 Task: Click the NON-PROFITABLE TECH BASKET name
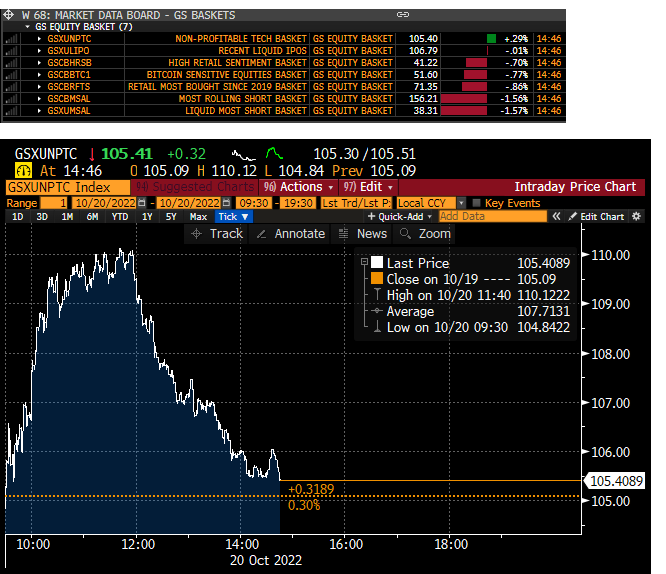(241, 39)
